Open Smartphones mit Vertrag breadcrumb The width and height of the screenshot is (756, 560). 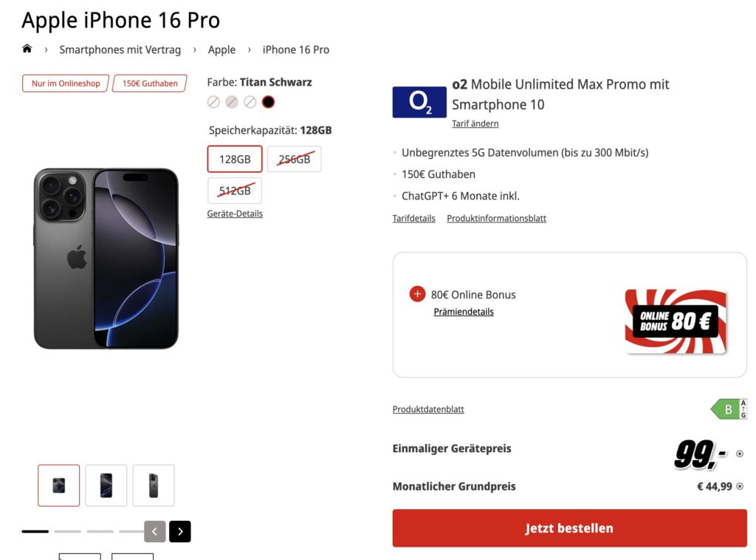[x=120, y=49]
